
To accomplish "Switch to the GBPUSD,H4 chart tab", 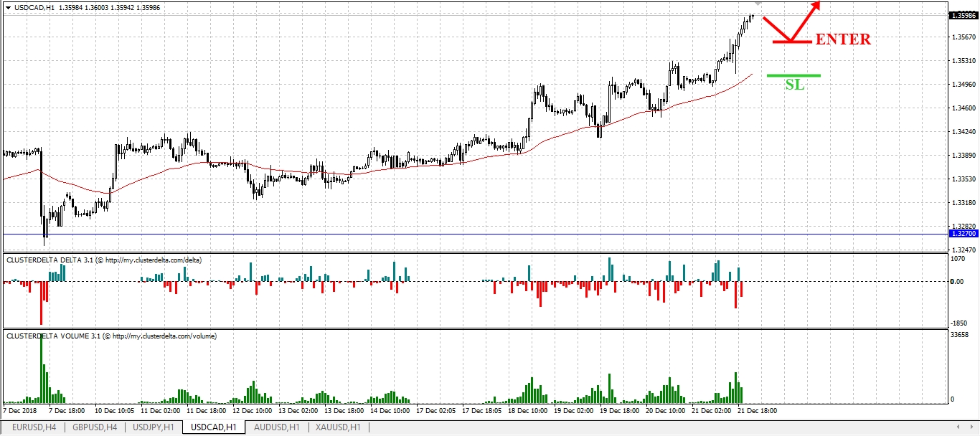I will pyautogui.click(x=95, y=427).
